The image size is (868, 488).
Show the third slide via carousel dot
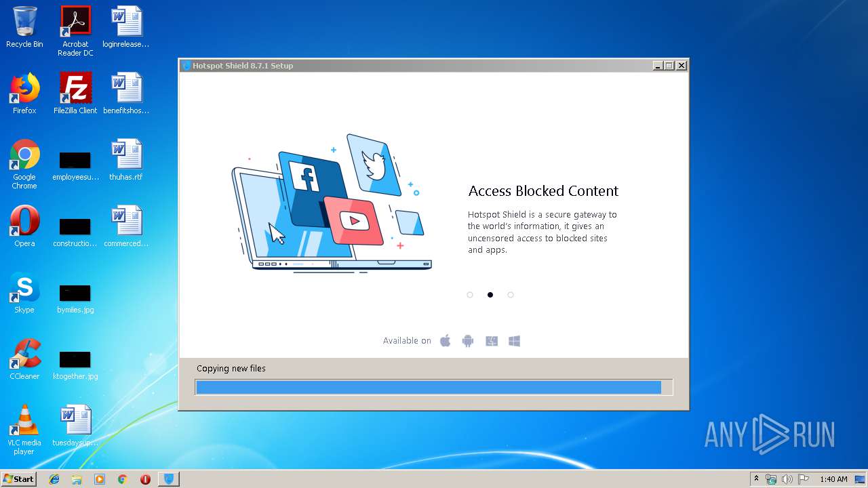[511, 295]
